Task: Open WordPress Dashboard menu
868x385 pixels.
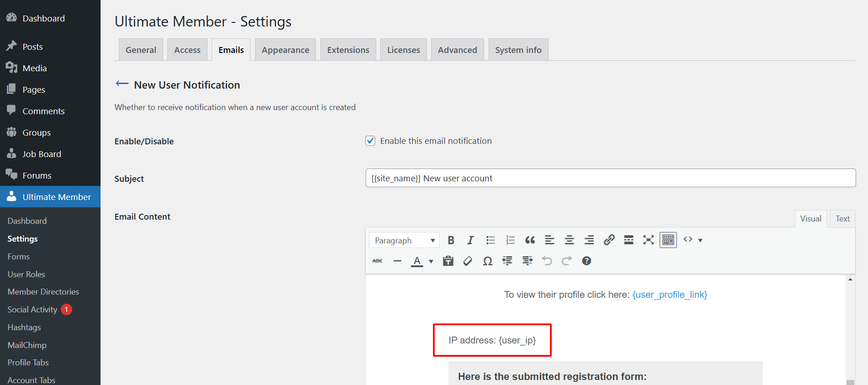Action: (50, 18)
